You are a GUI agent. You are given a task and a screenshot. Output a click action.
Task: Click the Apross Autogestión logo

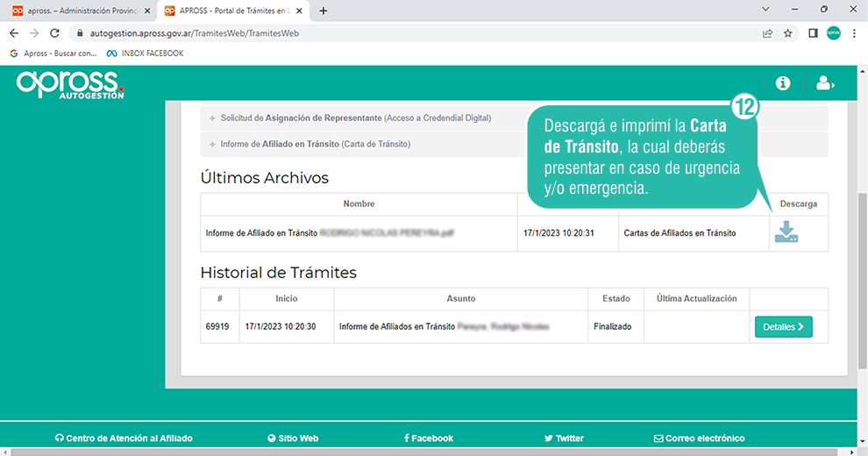[x=70, y=85]
